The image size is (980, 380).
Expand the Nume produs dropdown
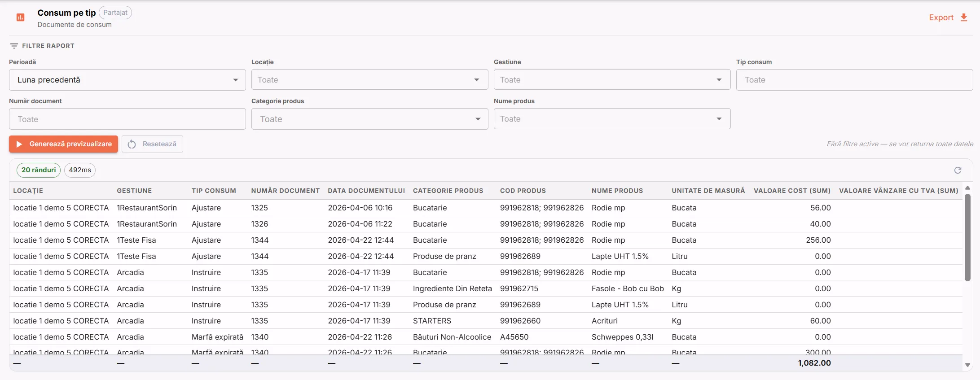[x=612, y=119]
